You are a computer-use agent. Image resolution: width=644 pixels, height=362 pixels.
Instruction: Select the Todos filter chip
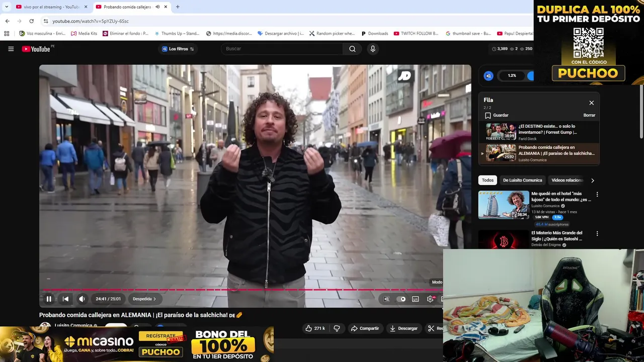coord(488,180)
